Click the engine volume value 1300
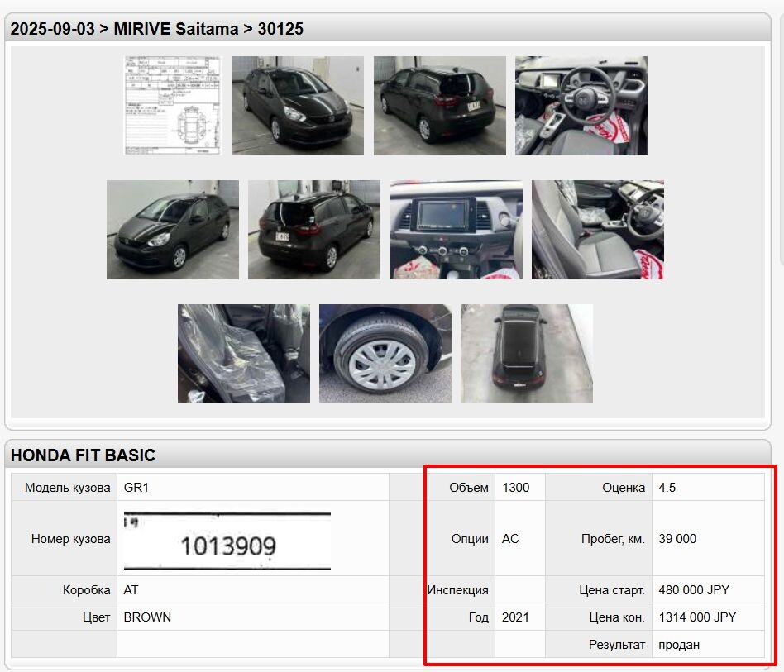This screenshot has height=672, width=784. tap(515, 488)
